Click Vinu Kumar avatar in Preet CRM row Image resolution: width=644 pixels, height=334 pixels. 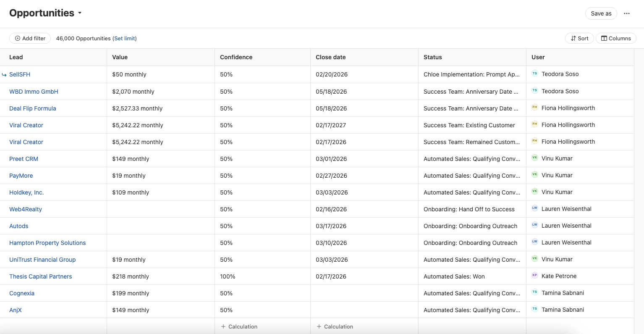coord(535,158)
